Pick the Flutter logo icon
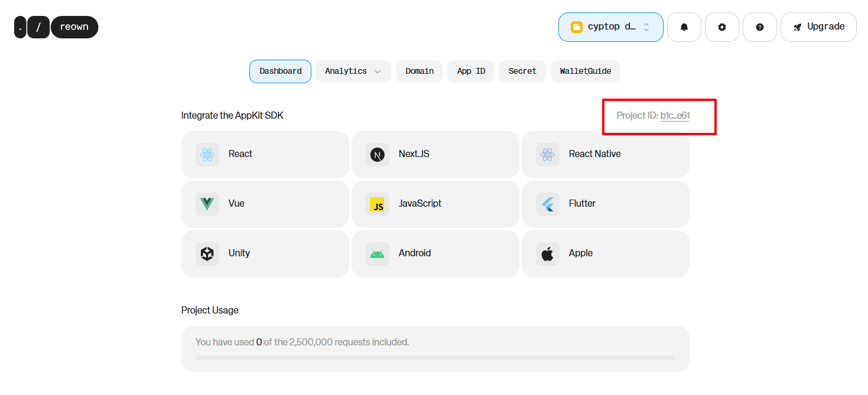Viewport: 868px width, 395px height. (547, 204)
